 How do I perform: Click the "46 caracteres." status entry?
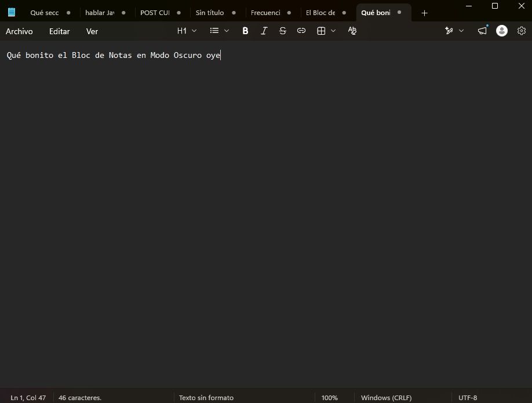(80, 398)
